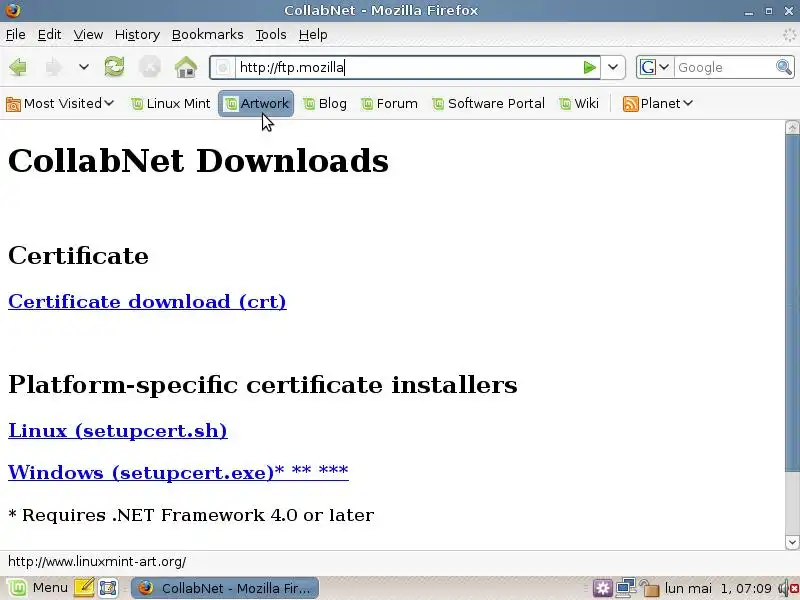Click the Windows (setupcert.exe) link

178,472
